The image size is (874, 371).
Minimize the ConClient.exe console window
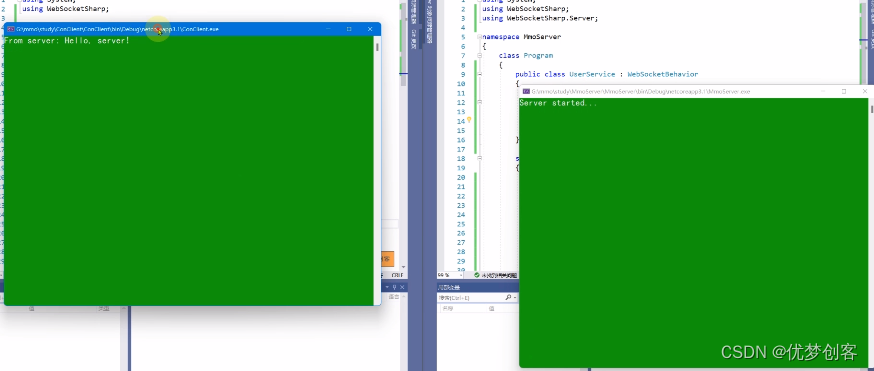tap(328, 29)
